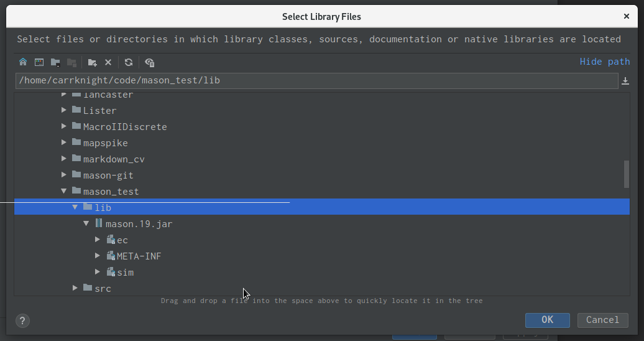Select the MacroIIDiscrete folder
644x341 pixels.
pos(125,127)
